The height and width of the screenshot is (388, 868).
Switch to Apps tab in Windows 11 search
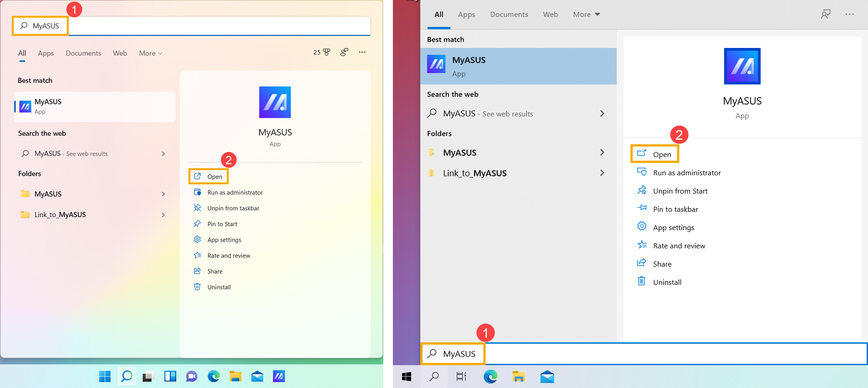(46, 53)
